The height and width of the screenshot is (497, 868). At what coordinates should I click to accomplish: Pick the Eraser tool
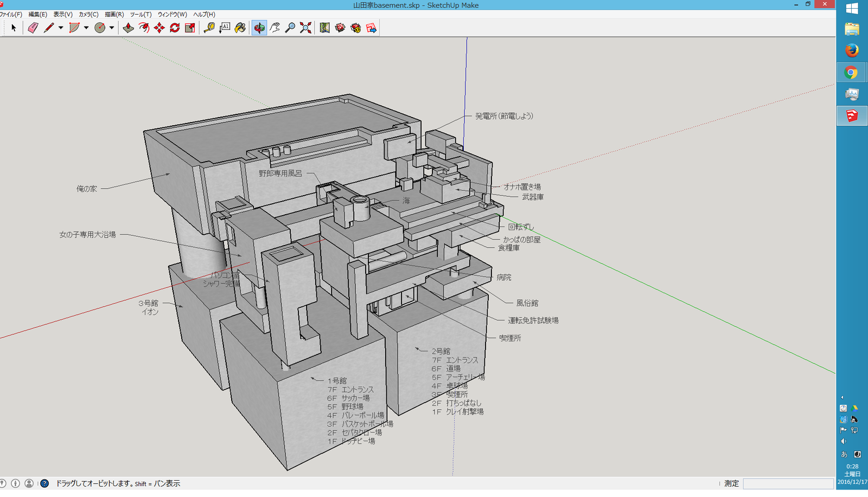click(33, 28)
